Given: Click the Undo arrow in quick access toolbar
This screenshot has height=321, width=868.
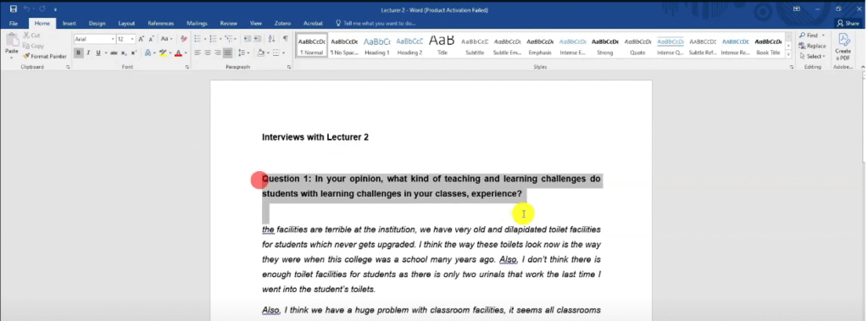Looking at the screenshot, I should pos(26,9).
